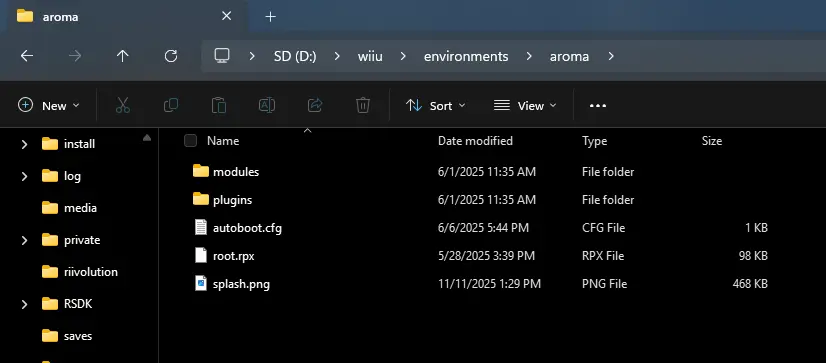
Task: Click the Cut scissors icon
Action: click(x=122, y=105)
